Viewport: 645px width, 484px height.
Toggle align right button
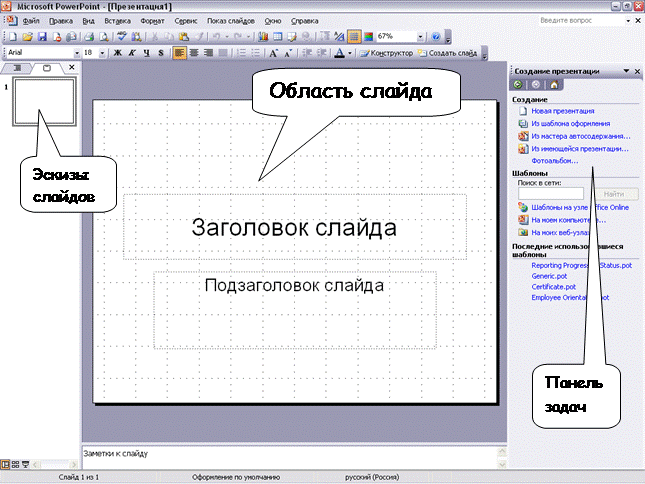pyautogui.click(x=208, y=53)
